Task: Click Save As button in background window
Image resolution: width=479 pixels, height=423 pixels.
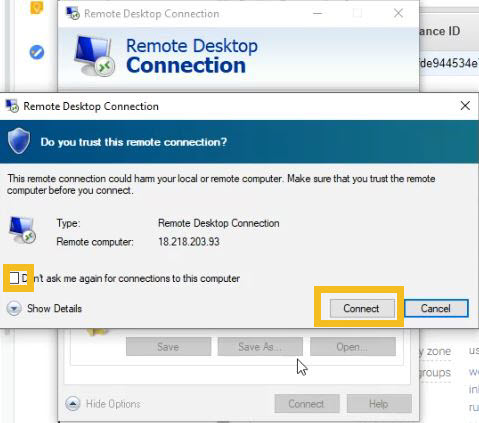Action: (260, 347)
